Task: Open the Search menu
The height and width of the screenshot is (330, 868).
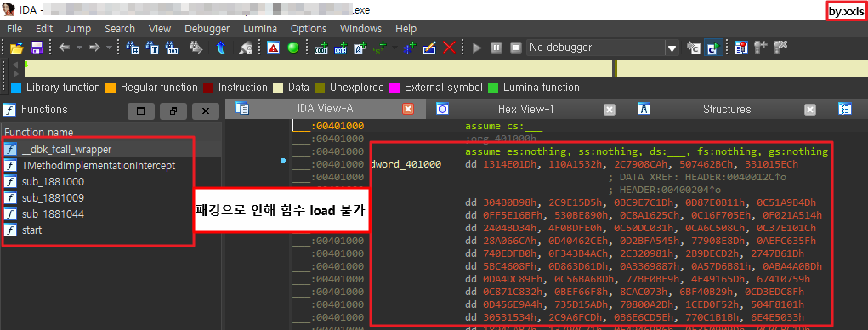Action: click(x=120, y=28)
